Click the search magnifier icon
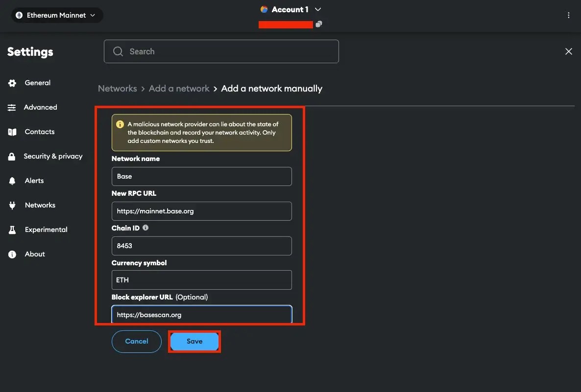The height and width of the screenshot is (392, 581). (x=118, y=51)
